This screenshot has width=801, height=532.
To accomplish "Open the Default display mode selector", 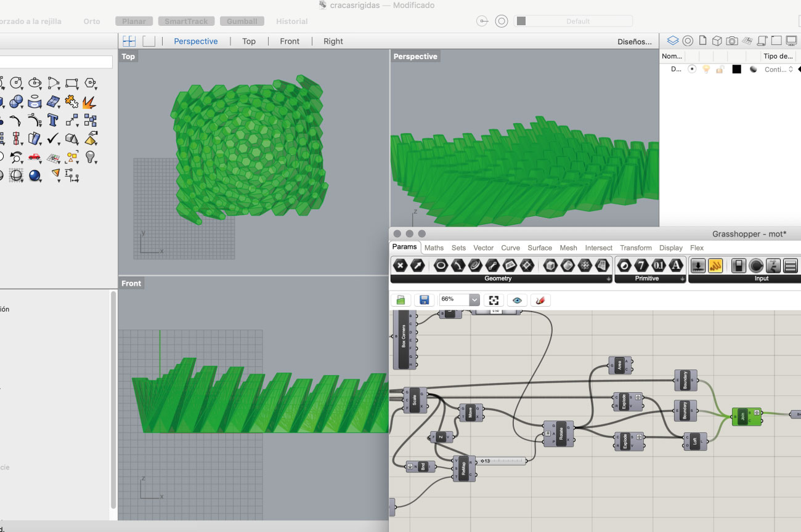I will 574,21.
